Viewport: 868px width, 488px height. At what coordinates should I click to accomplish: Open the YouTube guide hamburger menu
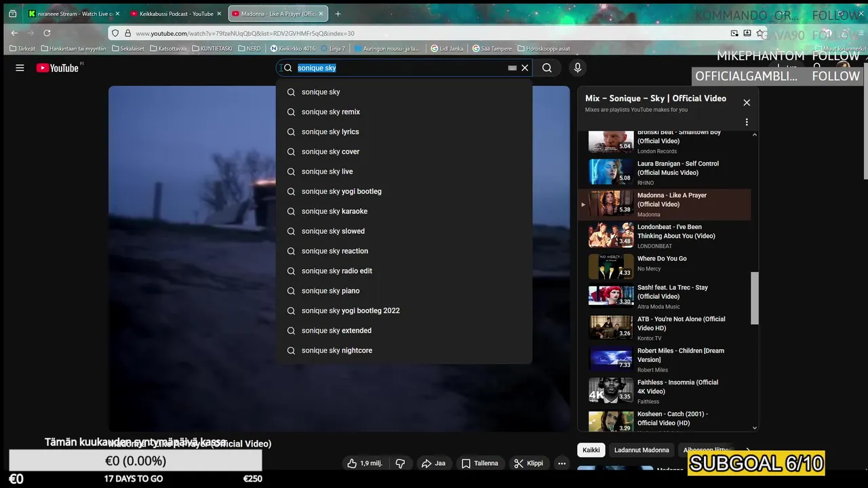pyautogui.click(x=20, y=68)
